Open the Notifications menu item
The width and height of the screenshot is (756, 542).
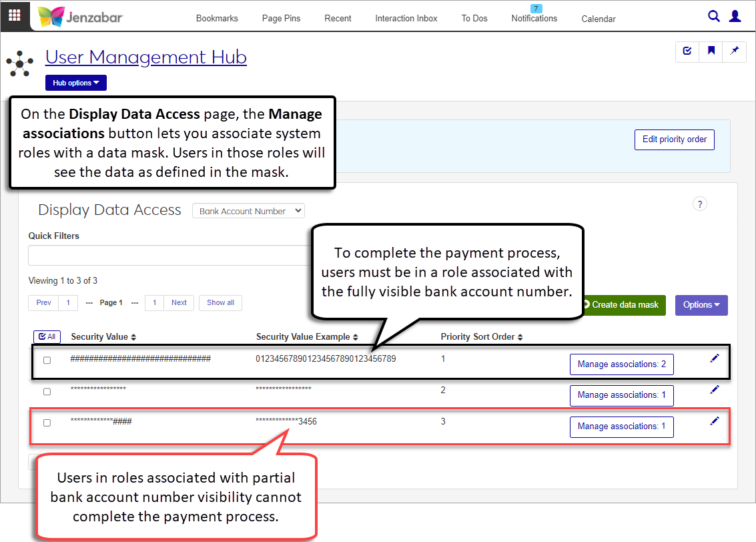[x=534, y=19]
